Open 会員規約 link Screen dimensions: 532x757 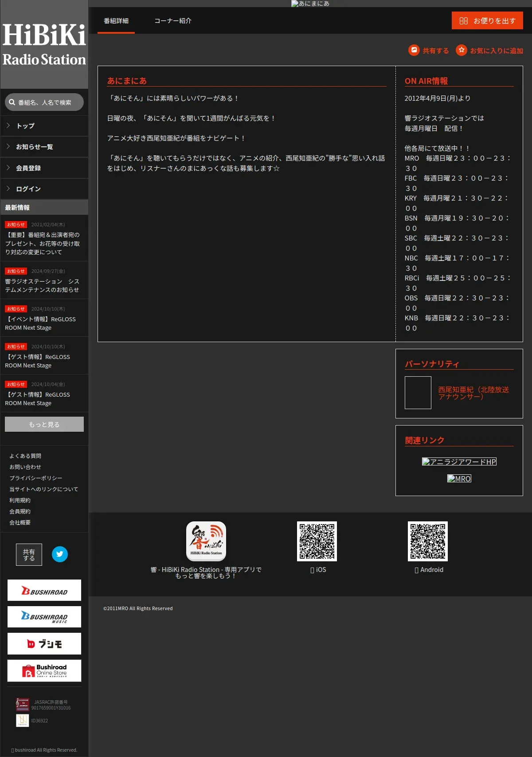coord(20,511)
